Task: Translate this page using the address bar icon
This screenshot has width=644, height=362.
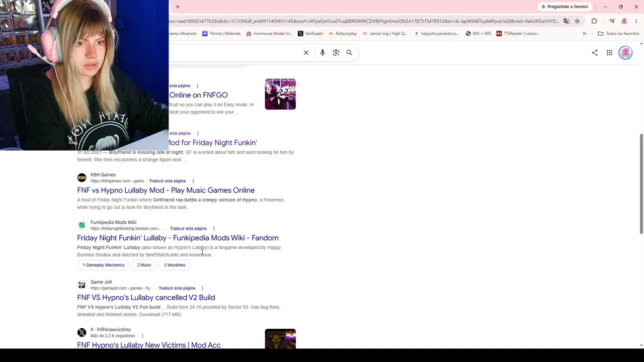Action: coord(567,21)
